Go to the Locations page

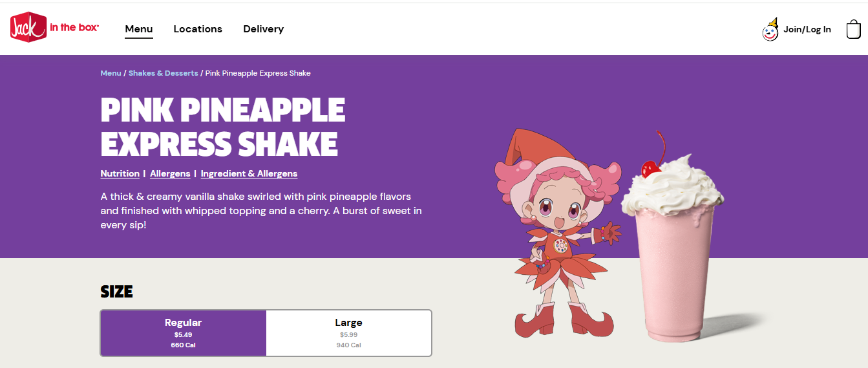click(x=198, y=29)
